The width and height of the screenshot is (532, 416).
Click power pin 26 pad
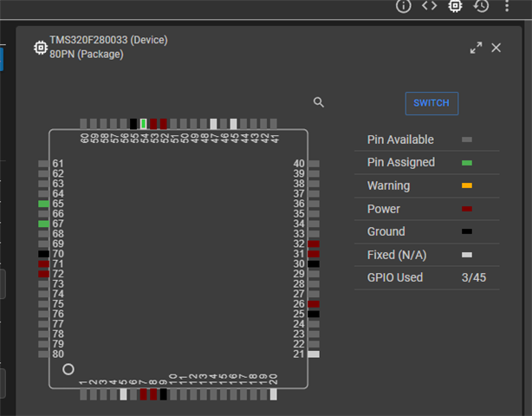(x=314, y=304)
